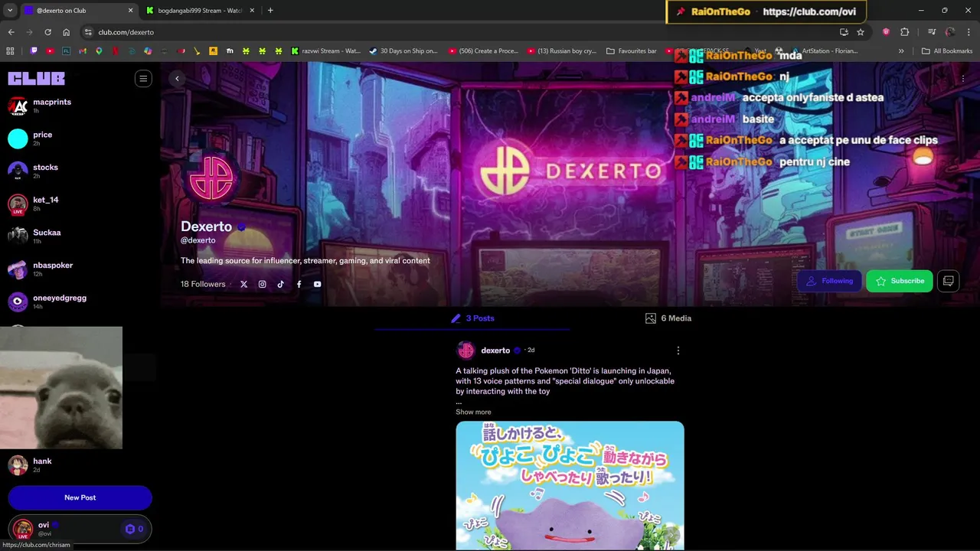The width and height of the screenshot is (980, 551).
Task: Open the Netflix bookmark icon
Action: coord(116,51)
